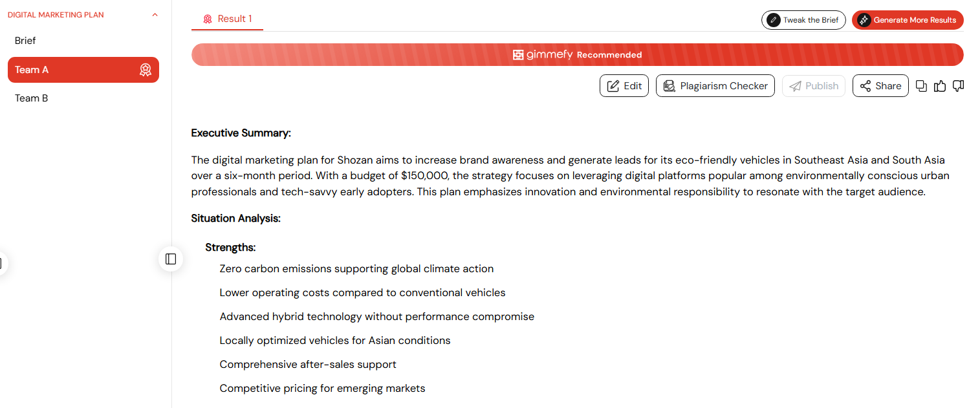Select Team B in the sidebar
Viewport: 980px width, 408px height.
pyautogui.click(x=32, y=98)
